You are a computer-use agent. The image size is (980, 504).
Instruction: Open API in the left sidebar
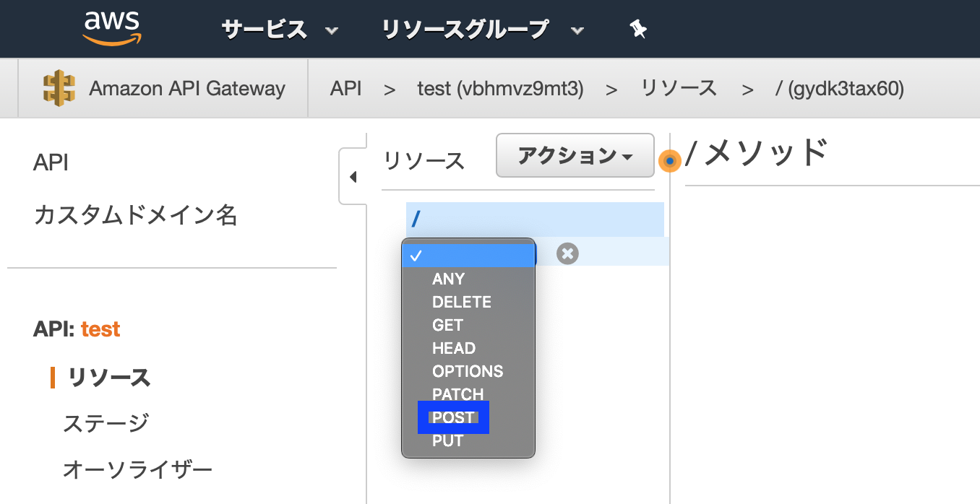(51, 162)
